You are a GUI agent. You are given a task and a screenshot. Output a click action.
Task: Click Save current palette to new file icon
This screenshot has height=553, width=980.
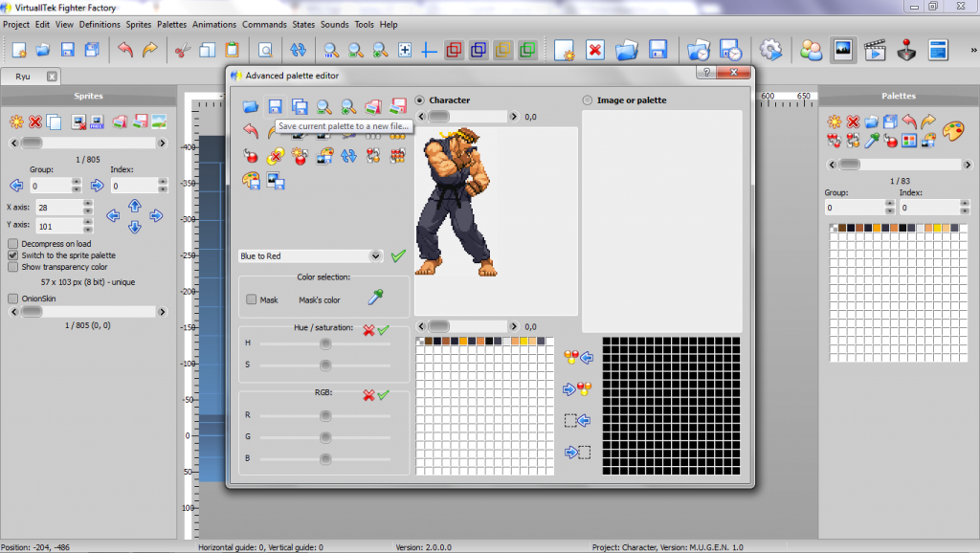click(x=275, y=106)
